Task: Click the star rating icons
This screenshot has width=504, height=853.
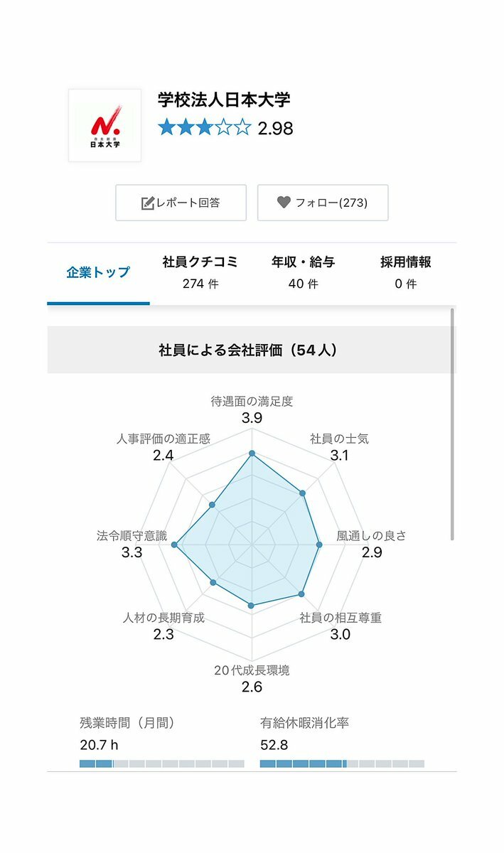Action: coord(205,128)
